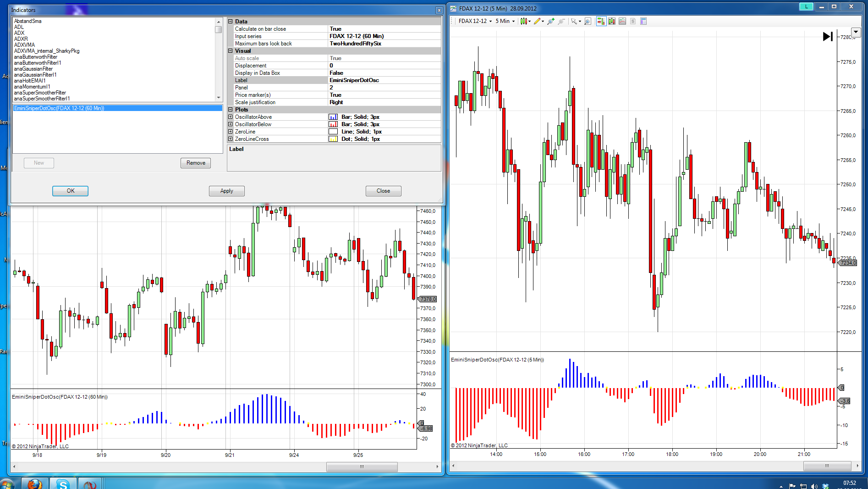This screenshot has width=868, height=489.
Task: Toggle the chart trader icon
Action: tap(601, 21)
